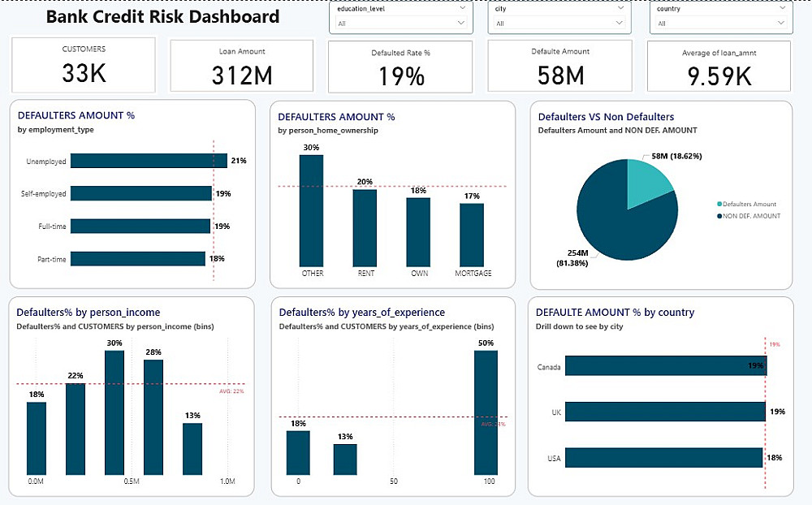
Task: Collapse the city slicer header chevron
Action: point(621,8)
